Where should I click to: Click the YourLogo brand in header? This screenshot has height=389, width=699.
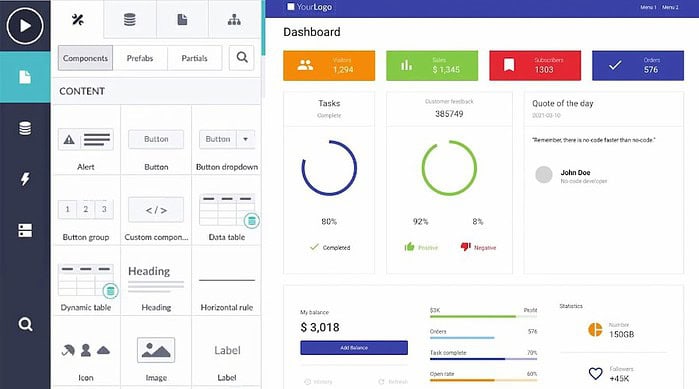309,7
